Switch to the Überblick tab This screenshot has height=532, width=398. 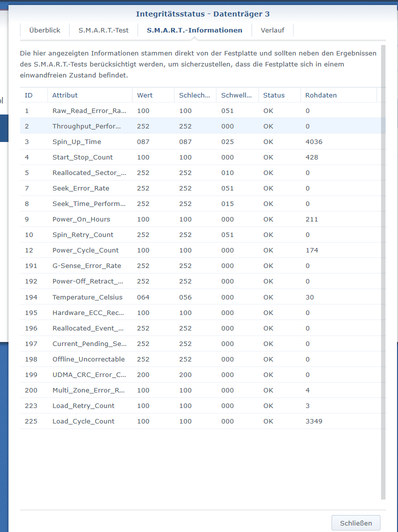pyautogui.click(x=45, y=30)
